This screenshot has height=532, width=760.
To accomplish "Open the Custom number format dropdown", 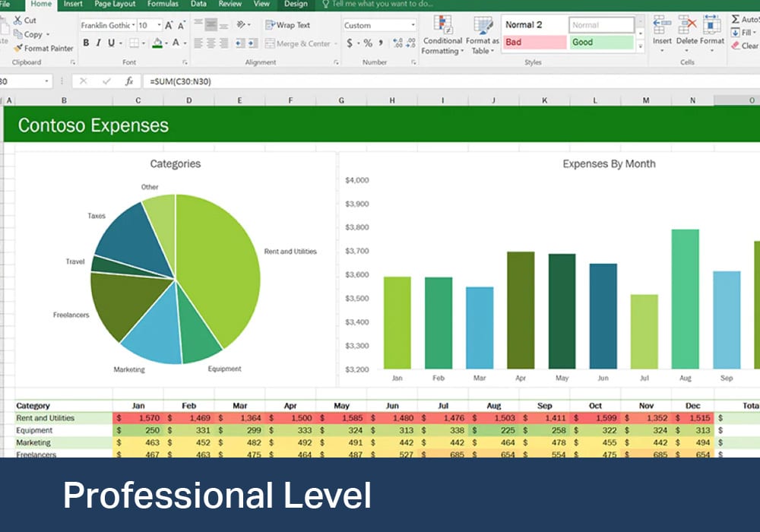I will click(x=413, y=25).
